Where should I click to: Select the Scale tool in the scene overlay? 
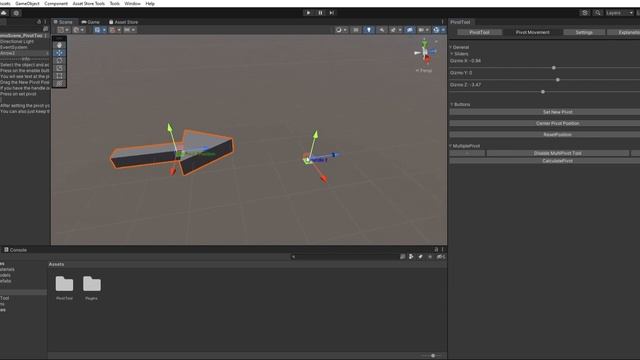pos(59,68)
